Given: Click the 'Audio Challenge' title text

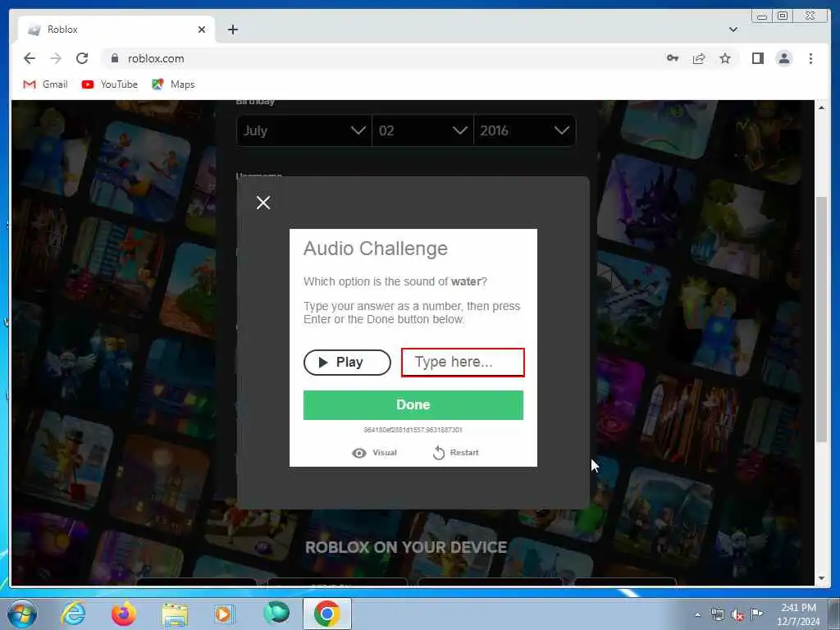Looking at the screenshot, I should (x=376, y=249).
